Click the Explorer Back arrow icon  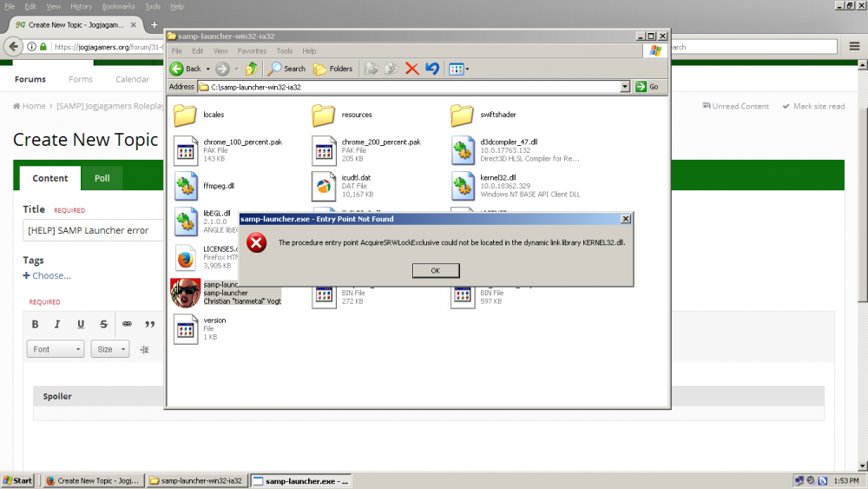pos(176,69)
